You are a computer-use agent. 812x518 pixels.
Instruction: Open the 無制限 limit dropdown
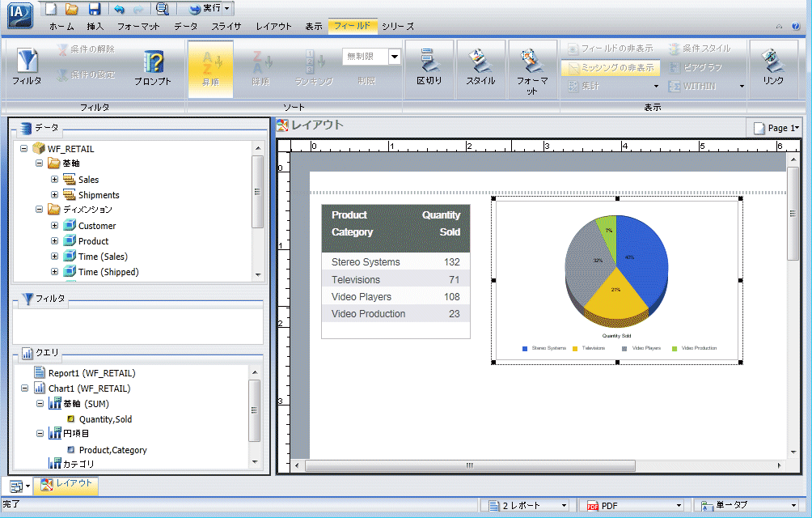point(395,57)
